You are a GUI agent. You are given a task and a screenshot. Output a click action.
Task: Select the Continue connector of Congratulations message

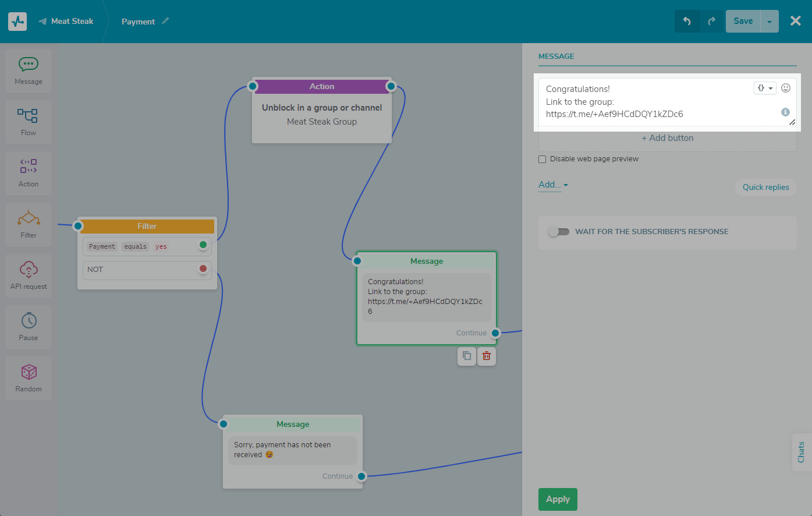click(495, 333)
